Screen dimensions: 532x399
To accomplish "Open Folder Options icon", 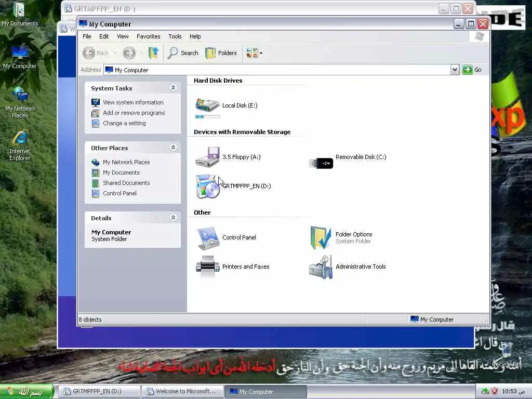I will click(321, 237).
